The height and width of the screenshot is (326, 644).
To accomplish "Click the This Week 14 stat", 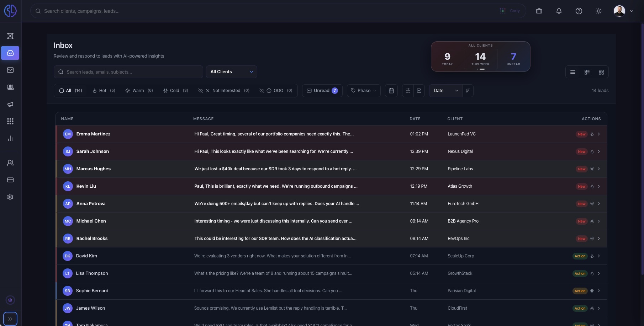I will (480, 59).
